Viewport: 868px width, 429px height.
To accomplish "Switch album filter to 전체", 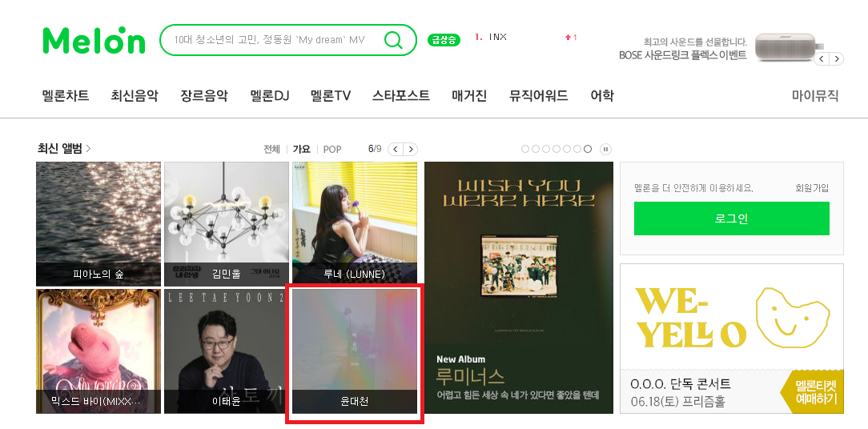I will coord(271,150).
